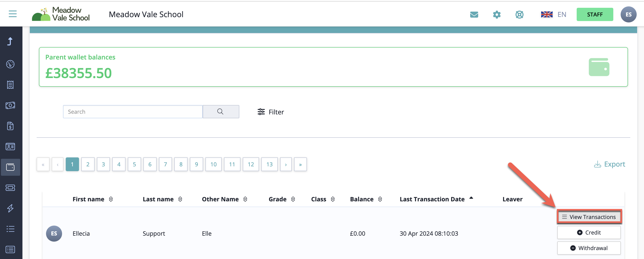This screenshot has height=259, width=644.
Task: Go to last page with » button
Action: coord(300,164)
